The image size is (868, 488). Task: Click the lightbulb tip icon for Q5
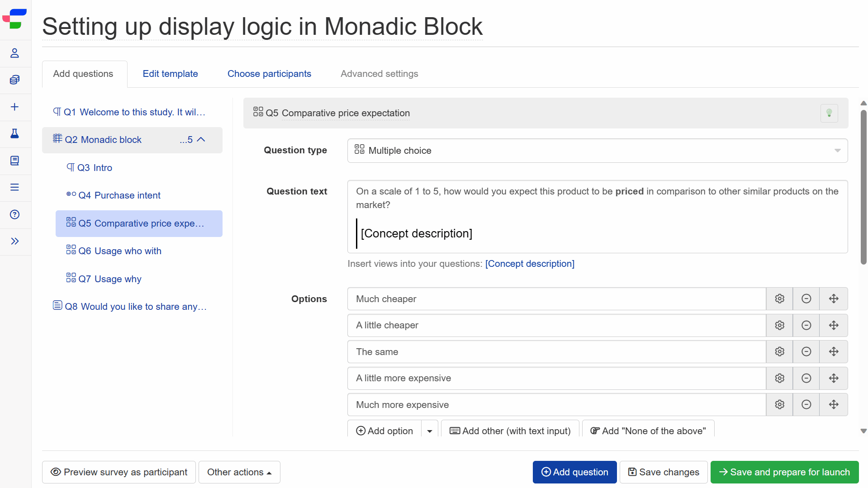pyautogui.click(x=829, y=113)
